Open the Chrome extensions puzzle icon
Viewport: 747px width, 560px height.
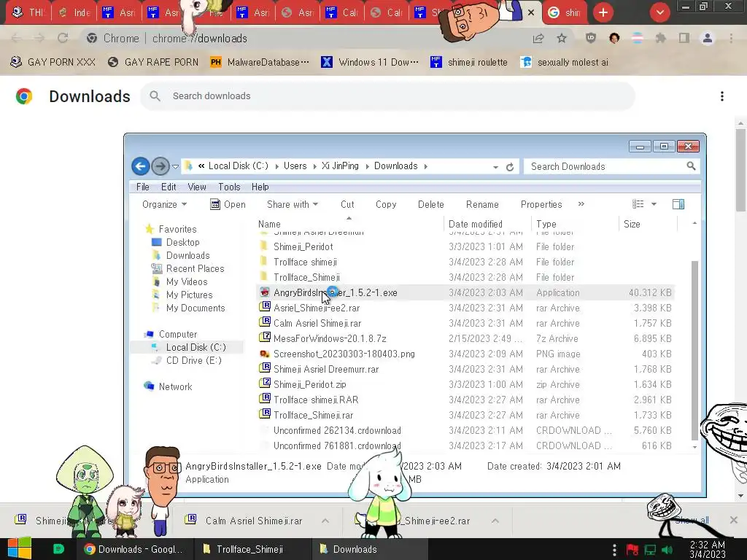point(660,38)
